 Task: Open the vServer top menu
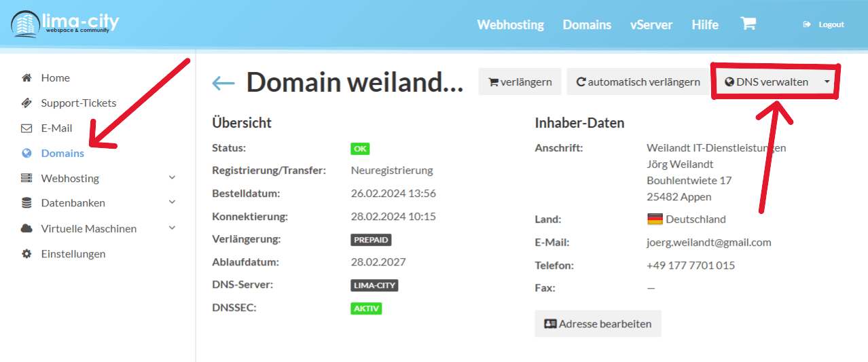pyautogui.click(x=651, y=24)
